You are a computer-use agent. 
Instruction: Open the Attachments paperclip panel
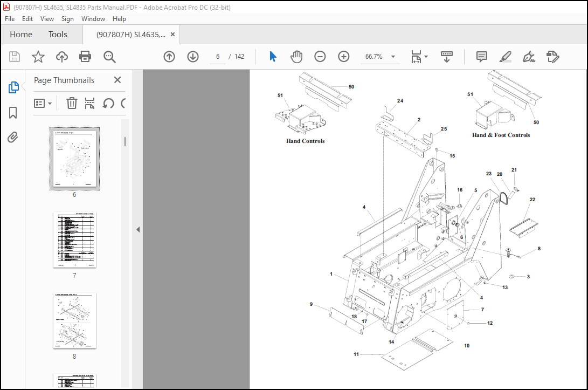point(13,138)
